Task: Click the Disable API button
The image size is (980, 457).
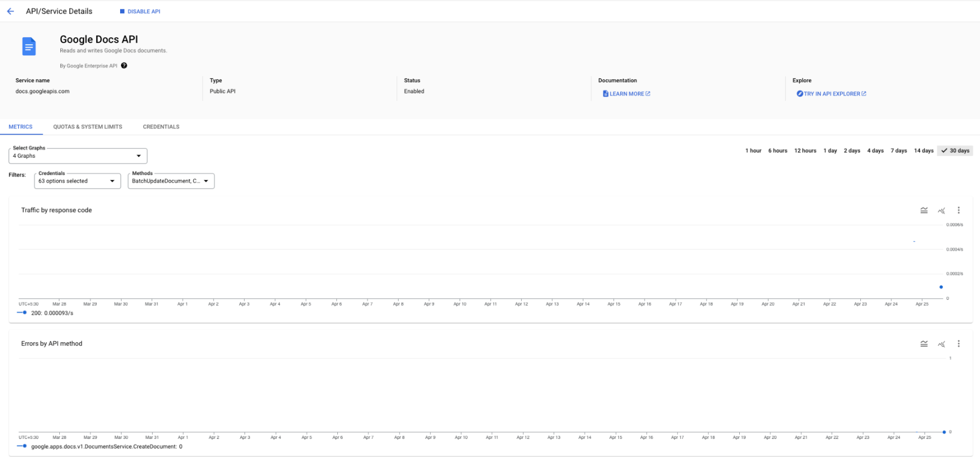Action: (x=140, y=11)
